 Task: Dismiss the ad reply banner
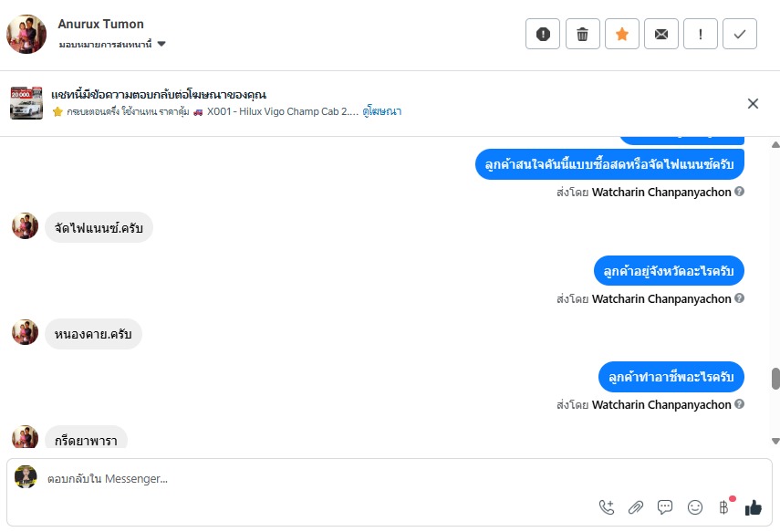(753, 103)
